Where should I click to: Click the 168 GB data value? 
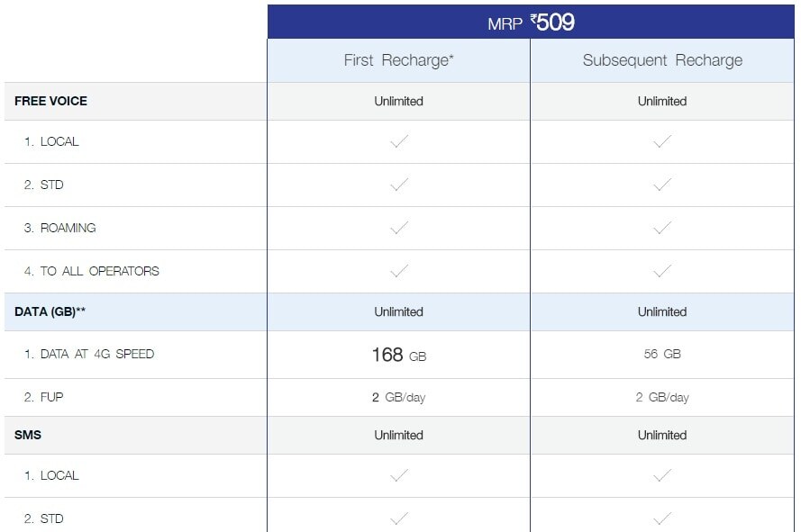[399, 355]
